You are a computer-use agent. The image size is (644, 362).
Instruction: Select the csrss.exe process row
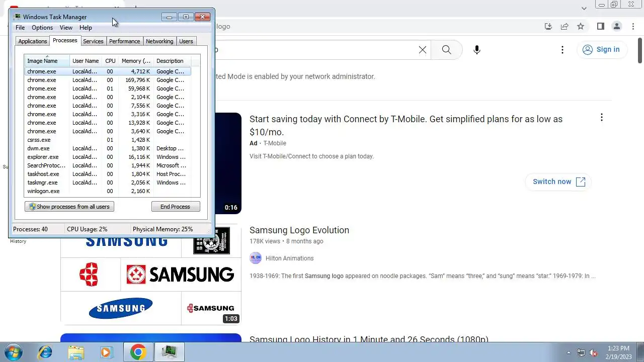pyautogui.click(x=108, y=140)
